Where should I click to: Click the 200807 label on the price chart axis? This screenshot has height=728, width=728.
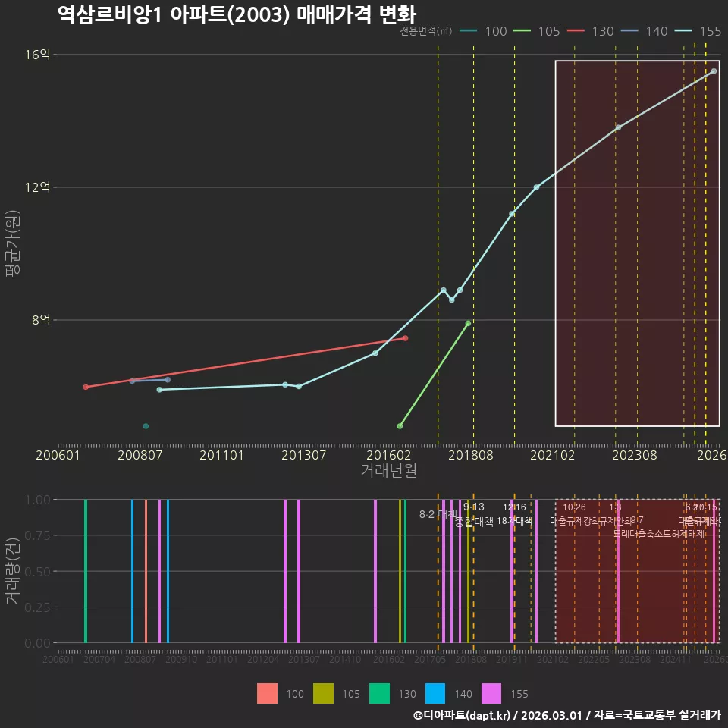point(140,455)
